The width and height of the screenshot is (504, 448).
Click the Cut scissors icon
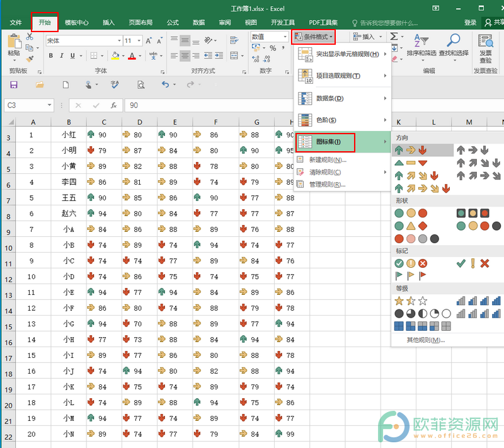point(30,37)
